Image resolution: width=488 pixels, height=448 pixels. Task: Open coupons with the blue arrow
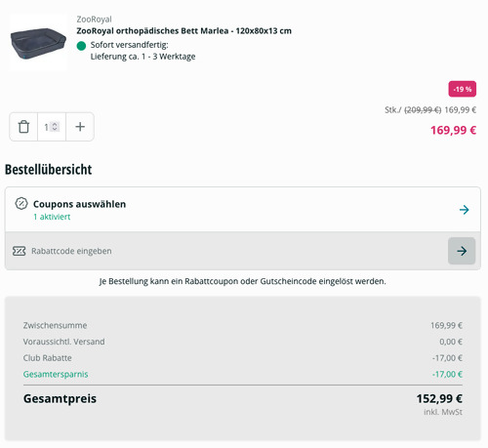[465, 210]
